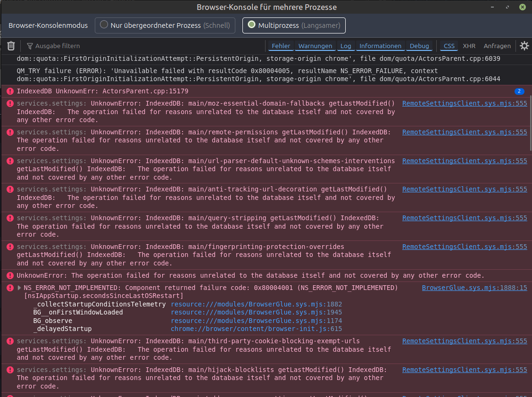The width and height of the screenshot is (532, 397).
Task: Click the error icon beside standalone UnknownError message
Action: pos(10,275)
